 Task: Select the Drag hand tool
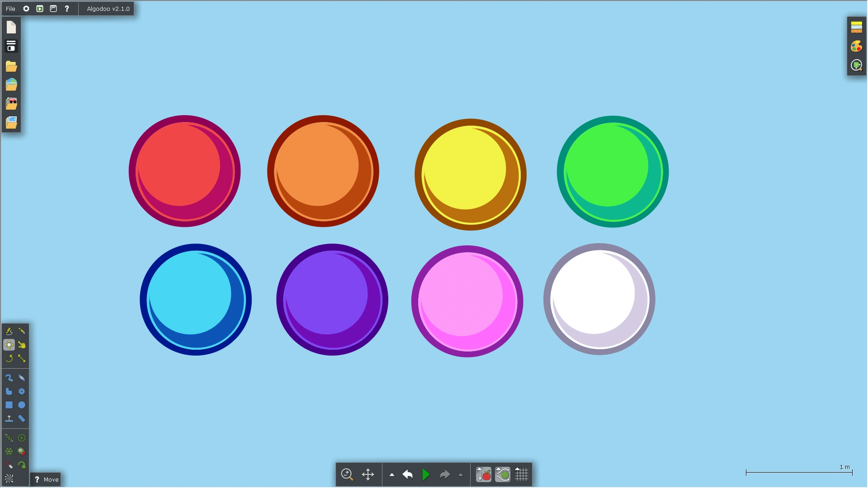click(x=22, y=345)
